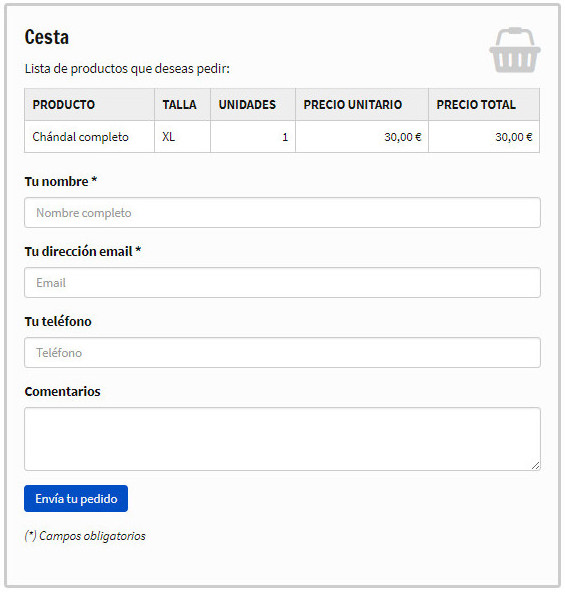The width and height of the screenshot is (565, 592).
Task: Click into the Teléfono input field
Action: [282, 352]
